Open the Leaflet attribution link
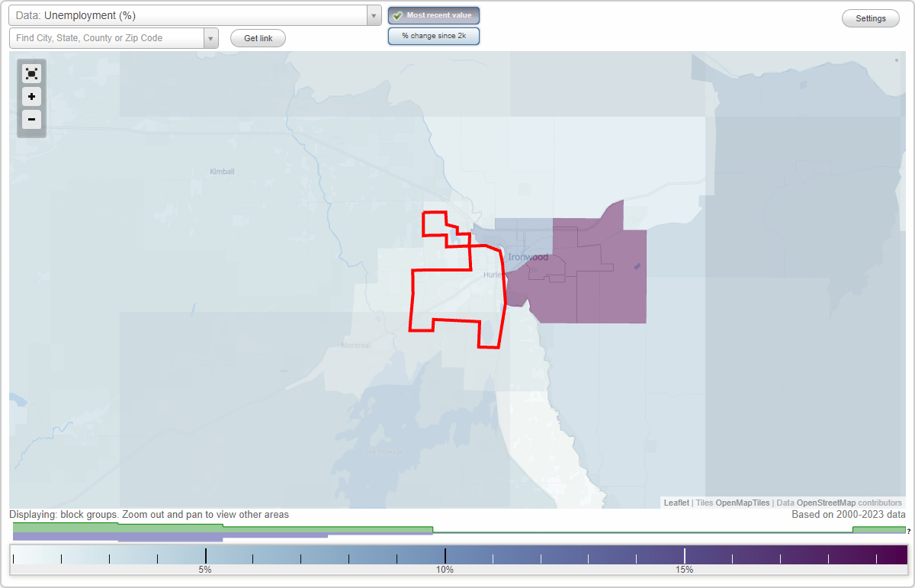Image resolution: width=915 pixels, height=588 pixels. pyautogui.click(x=676, y=503)
